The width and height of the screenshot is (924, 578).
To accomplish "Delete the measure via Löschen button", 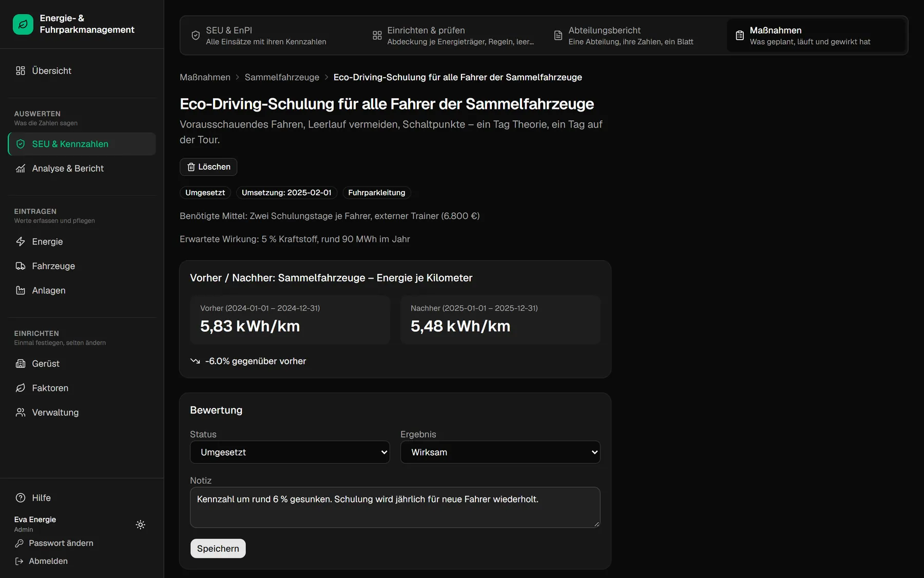I will click(208, 167).
